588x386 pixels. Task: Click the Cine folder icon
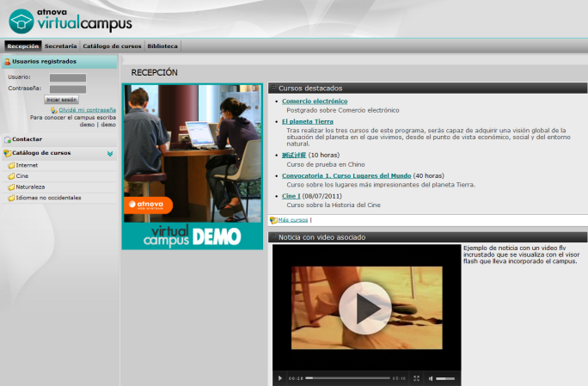pos(11,176)
